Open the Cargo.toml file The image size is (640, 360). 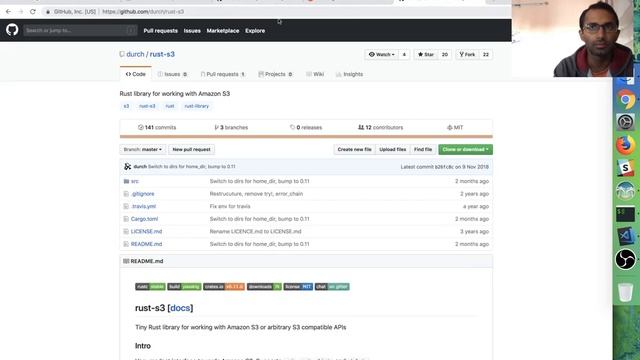pyautogui.click(x=144, y=219)
